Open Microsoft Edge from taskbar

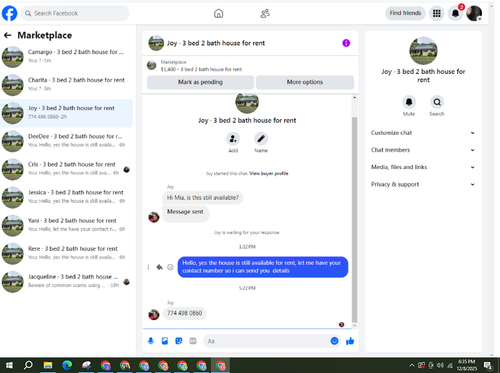(67, 365)
